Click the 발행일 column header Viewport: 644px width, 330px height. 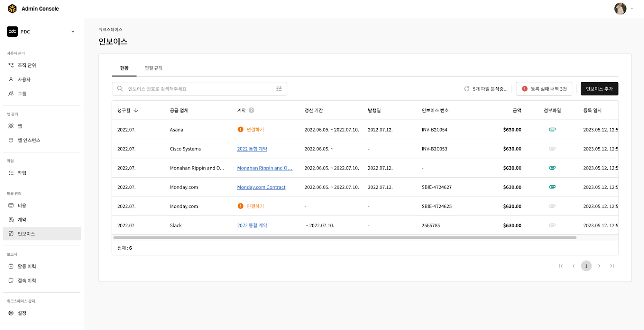[374, 110]
